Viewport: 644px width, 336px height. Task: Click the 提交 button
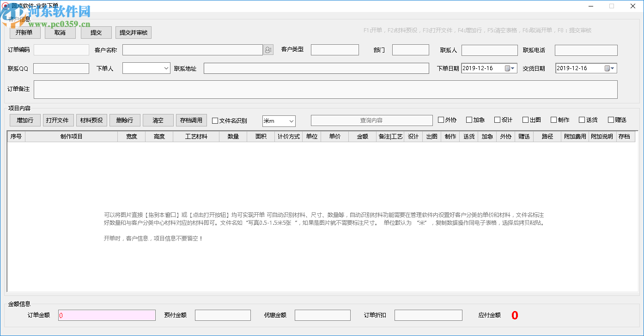tap(96, 32)
